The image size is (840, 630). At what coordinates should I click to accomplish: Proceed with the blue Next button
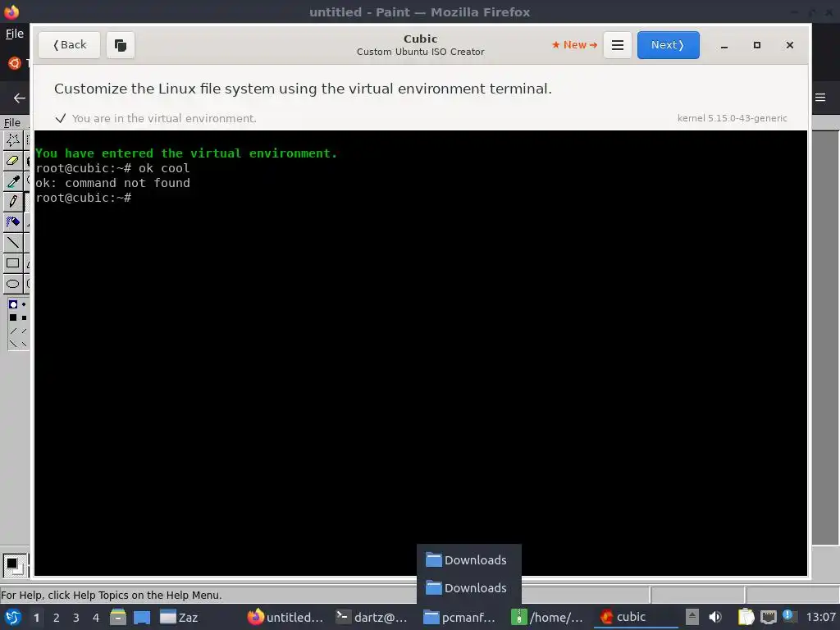tap(668, 45)
